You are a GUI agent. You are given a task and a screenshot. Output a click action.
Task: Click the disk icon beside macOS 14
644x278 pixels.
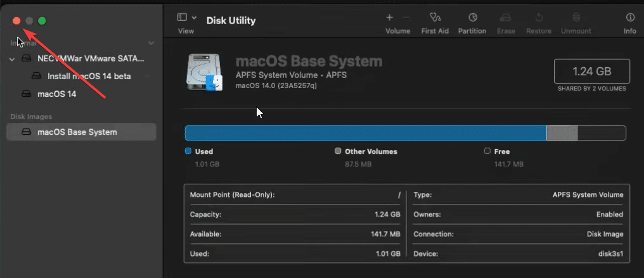(26, 94)
